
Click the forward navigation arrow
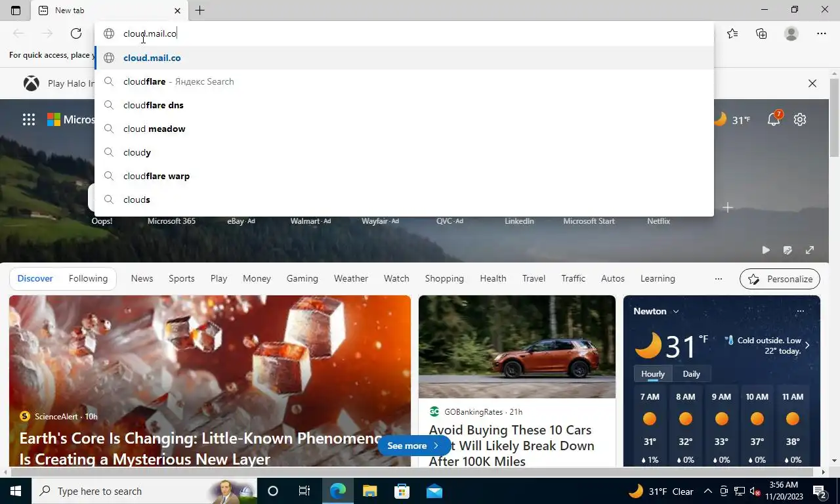[x=47, y=33]
